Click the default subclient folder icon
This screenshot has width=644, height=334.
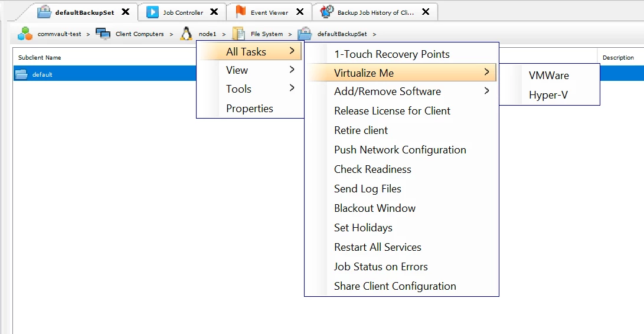(21, 74)
